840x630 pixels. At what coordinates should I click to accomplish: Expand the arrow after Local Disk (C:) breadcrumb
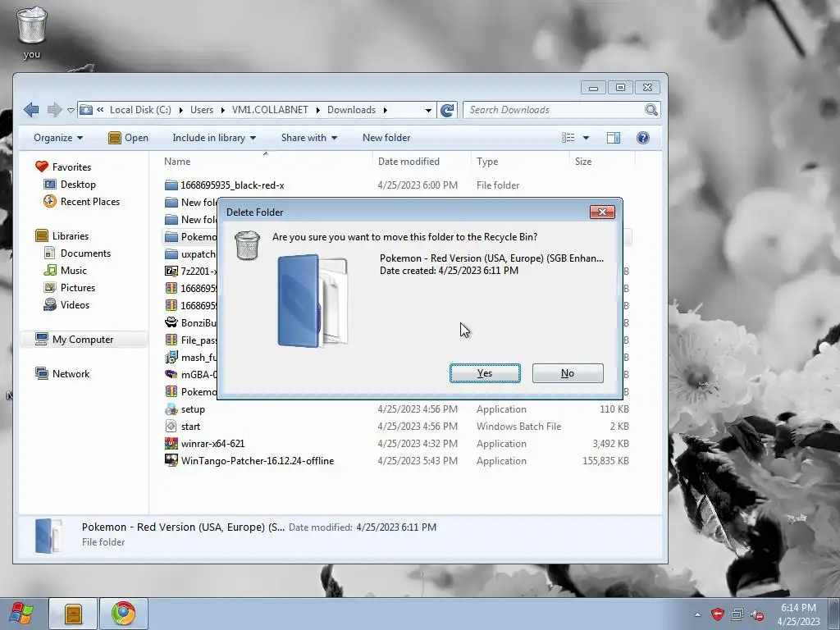click(x=180, y=111)
